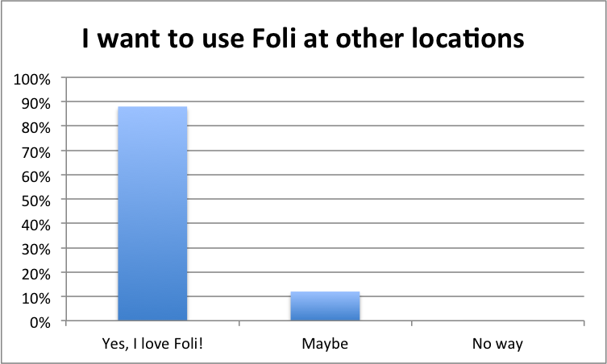Screen dimensions: 607x364
Task: Click the 'Yes, I love Foli!' axis label
Action: (x=152, y=344)
